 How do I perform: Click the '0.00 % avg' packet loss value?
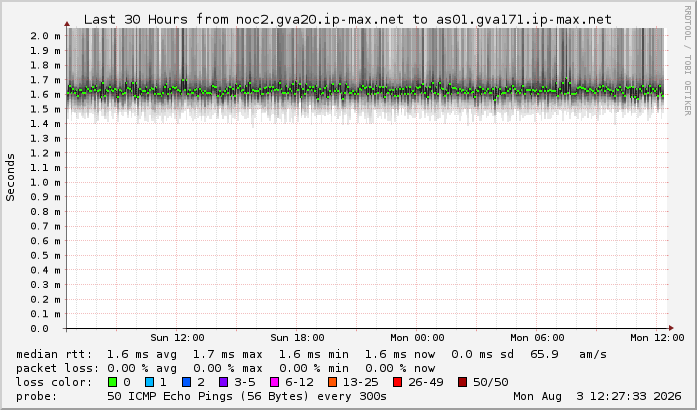(142, 369)
